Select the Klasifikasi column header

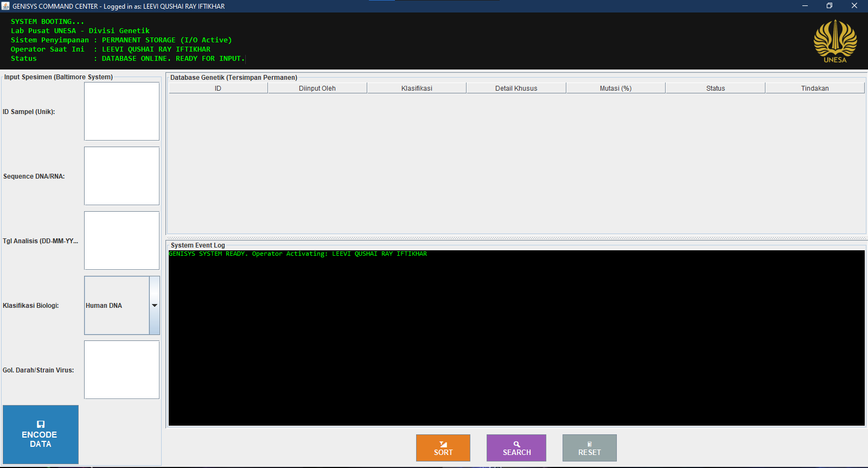417,88
